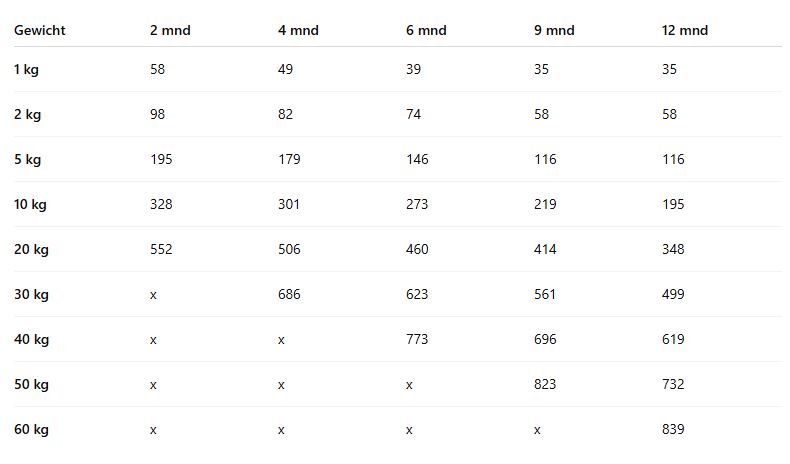Screen dimensions: 790x464
Task: Select the x under 2 mnd for 40 kg
Action: pos(153,339)
